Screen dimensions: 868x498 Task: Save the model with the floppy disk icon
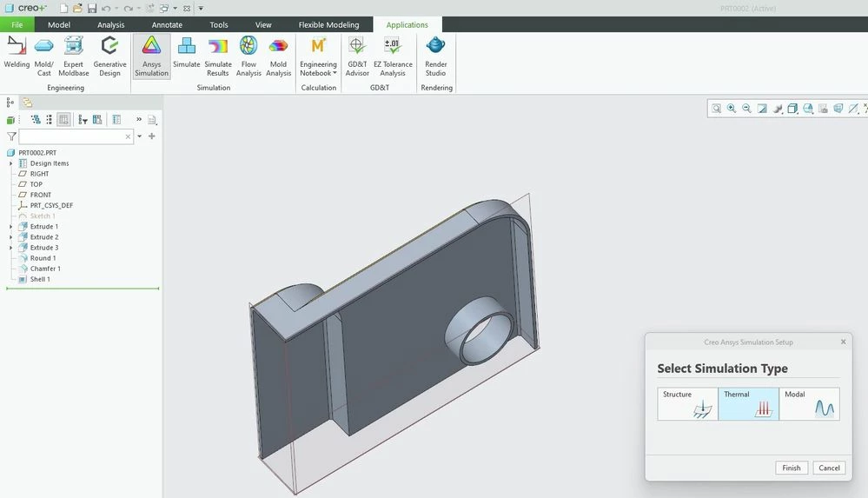(92, 9)
